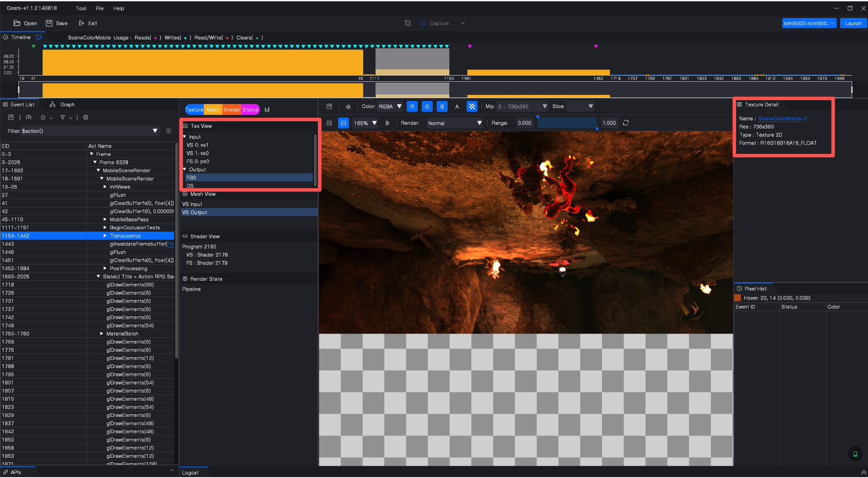Click the blue Launch button
The image size is (868, 478).
click(853, 23)
